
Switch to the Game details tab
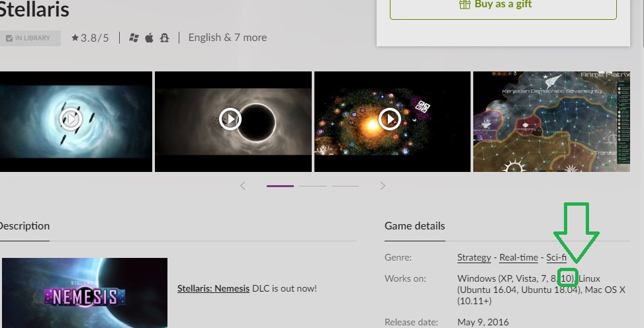pos(415,226)
